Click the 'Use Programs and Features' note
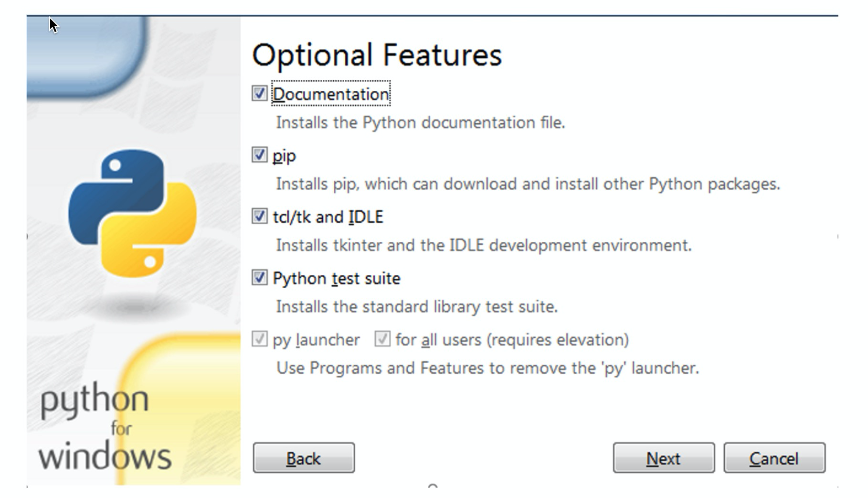868x498 pixels. pyautogui.click(x=487, y=368)
